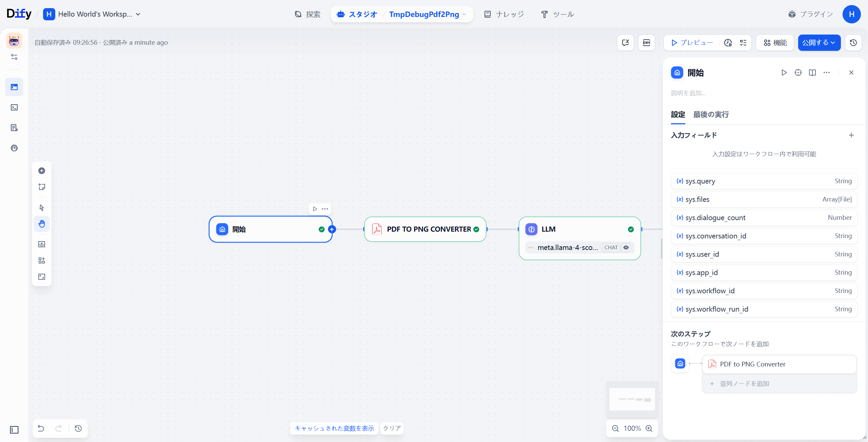Switch to the 最後の実行 tab
The image size is (868, 442).
pyautogui.click(x=711, y=114)
